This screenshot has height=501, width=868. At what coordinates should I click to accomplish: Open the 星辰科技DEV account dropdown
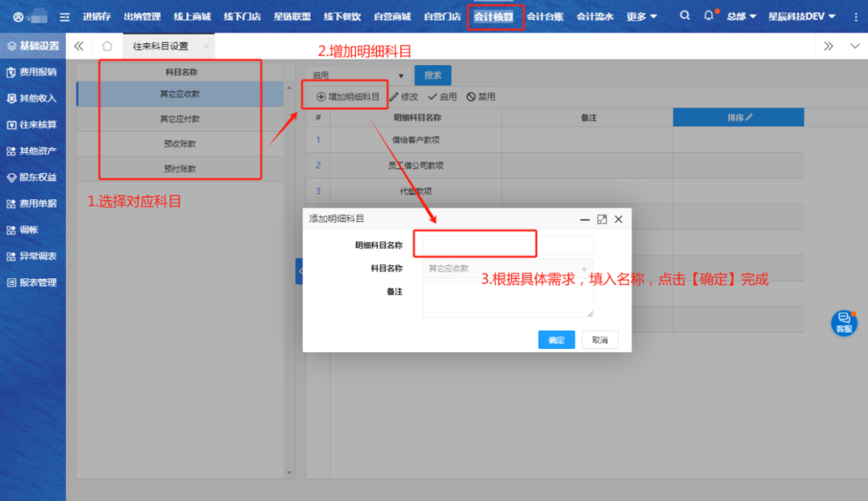801,17
